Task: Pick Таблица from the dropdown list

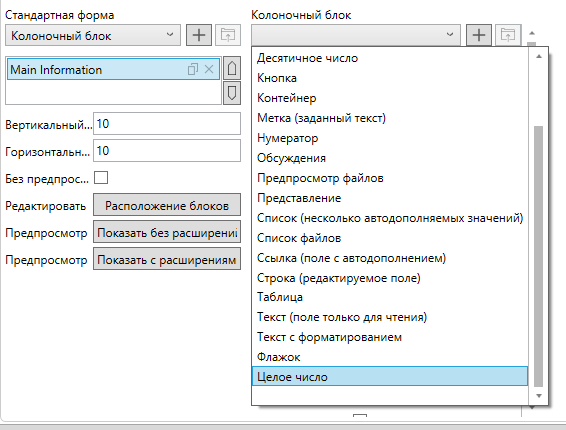Action: point(390,297)
